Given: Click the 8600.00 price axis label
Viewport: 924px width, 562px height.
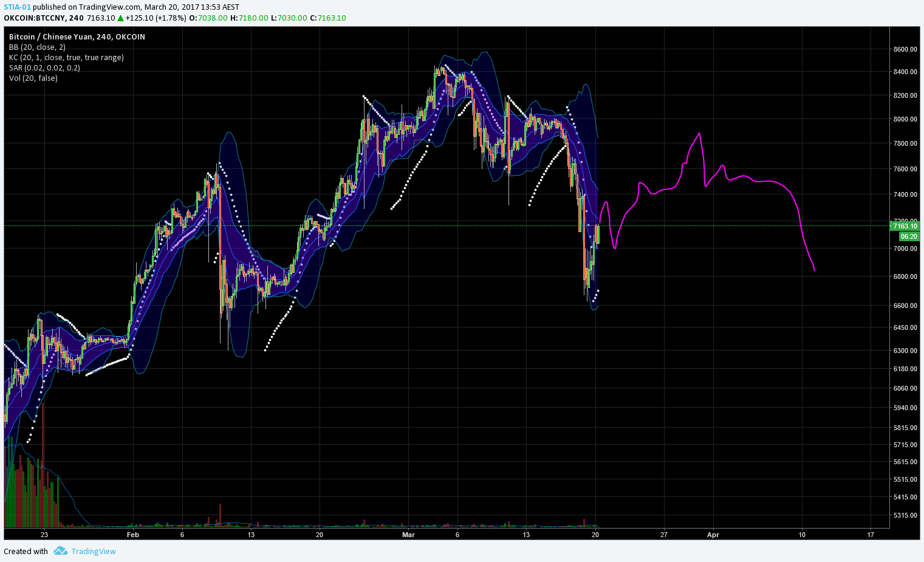Looking at the screenshot, I should (x=905, y=49).
